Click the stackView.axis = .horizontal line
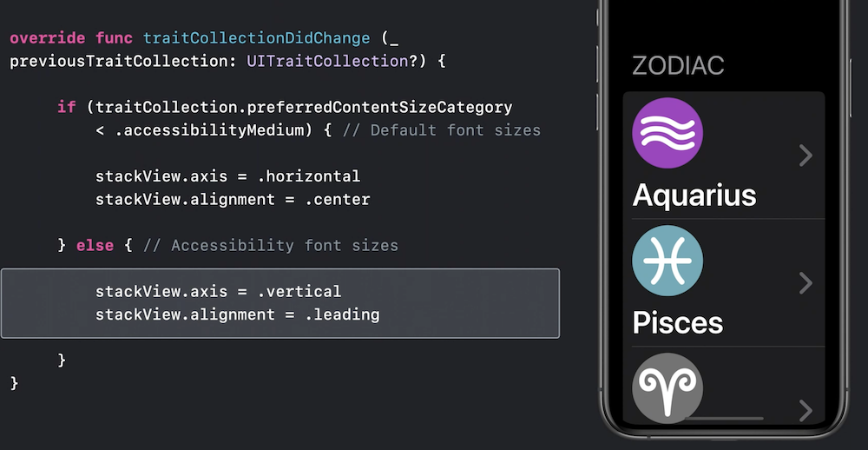This screenshot has height=450, width=868. (x=227, y=176)
